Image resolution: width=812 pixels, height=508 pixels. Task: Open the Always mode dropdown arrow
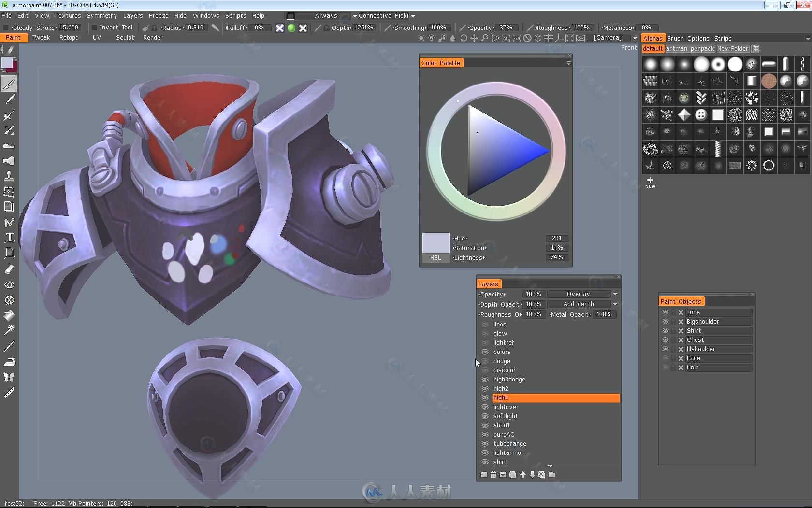pyautogui.click(x=355, y=16)
